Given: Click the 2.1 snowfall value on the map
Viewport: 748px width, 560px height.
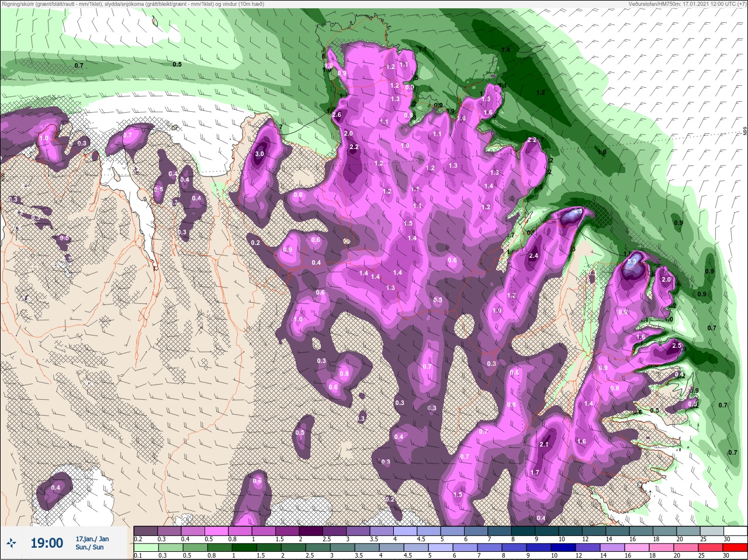Looking at the screenshot, I should pyautogui.click(x=544, y=445).
